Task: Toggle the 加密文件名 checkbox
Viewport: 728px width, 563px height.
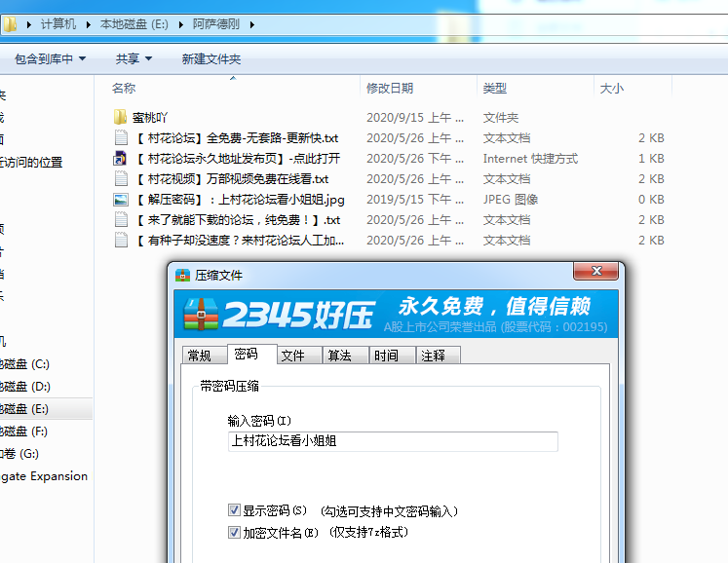Action: [x=234, y=533]
